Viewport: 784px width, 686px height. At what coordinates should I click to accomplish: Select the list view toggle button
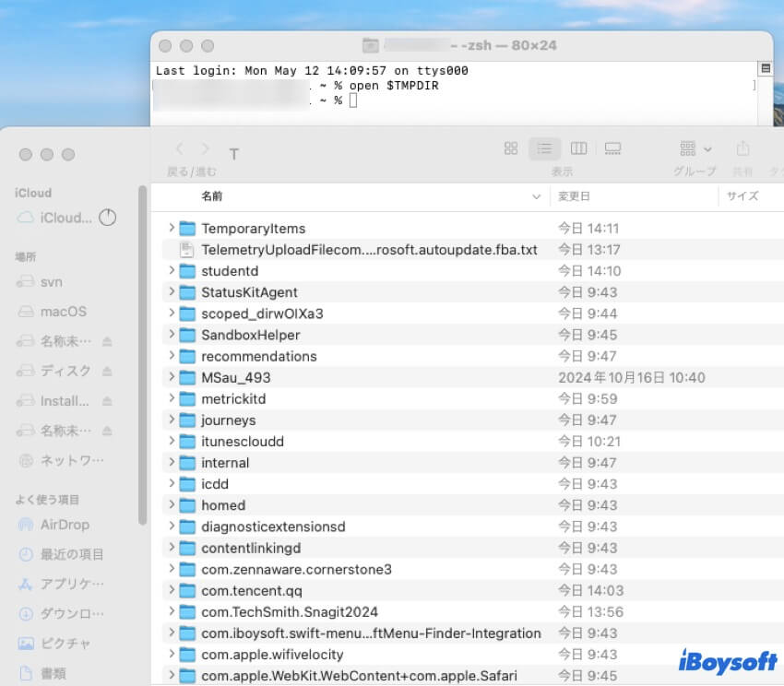pyautogui.click(x=544, y=148)
